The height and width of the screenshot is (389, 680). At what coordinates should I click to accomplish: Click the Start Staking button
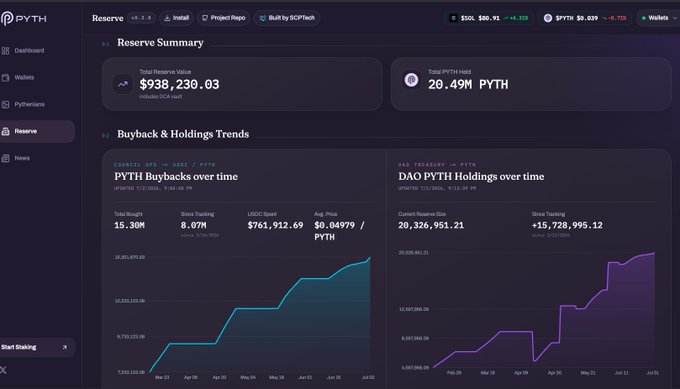point(37,347)
